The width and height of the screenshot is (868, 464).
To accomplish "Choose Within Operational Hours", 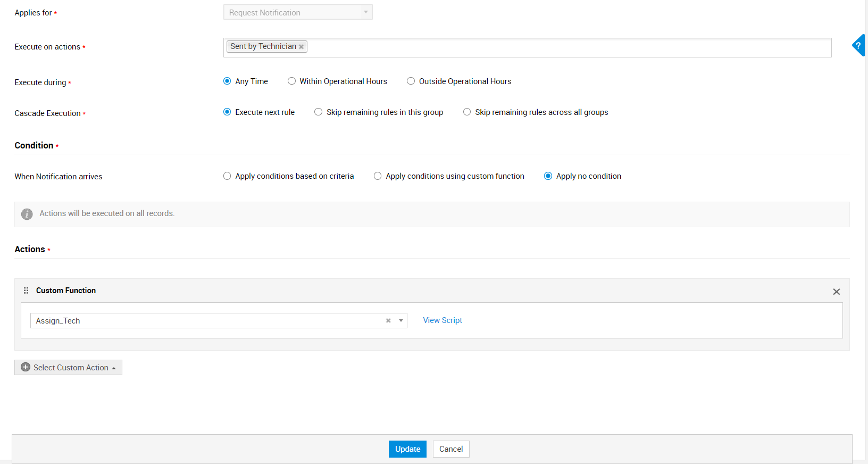I will 291,81.
